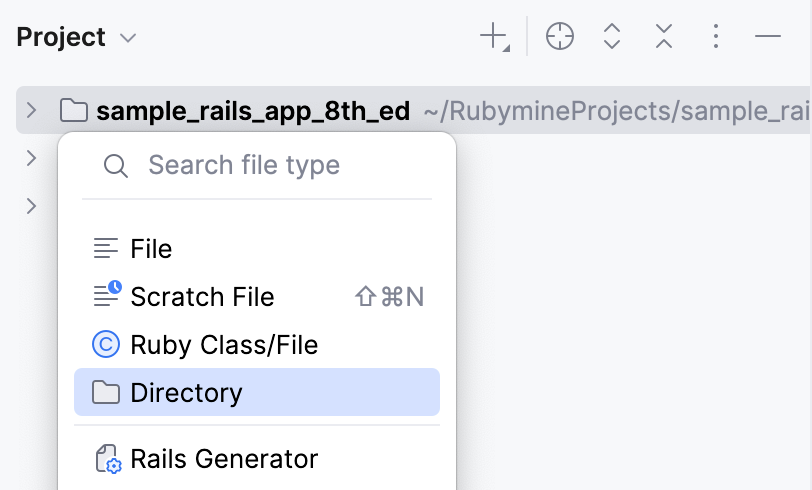This screenshot has width=812, height=490.
Task: Hide the Project tool window with minus icon
Action: [768, 38]
